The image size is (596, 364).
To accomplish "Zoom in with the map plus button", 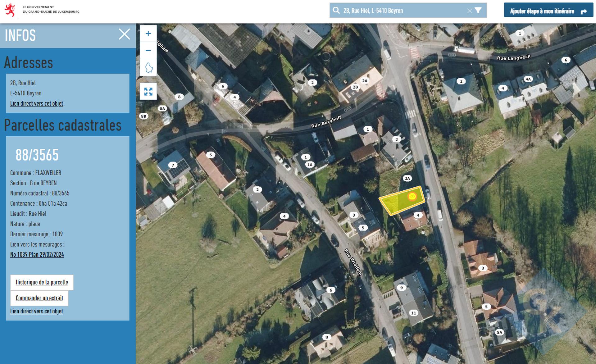I will pyautogui.click(x=148, y=34).
